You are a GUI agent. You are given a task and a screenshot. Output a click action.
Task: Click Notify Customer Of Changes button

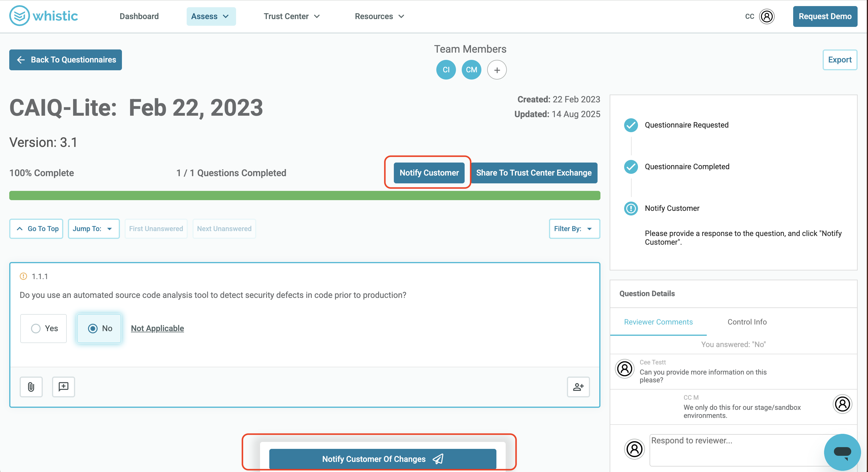click(383, 459)
